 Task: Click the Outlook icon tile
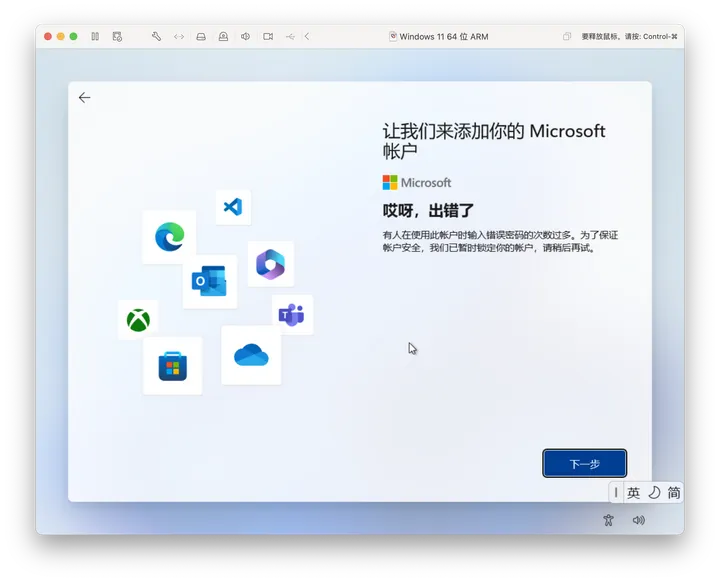210,281
